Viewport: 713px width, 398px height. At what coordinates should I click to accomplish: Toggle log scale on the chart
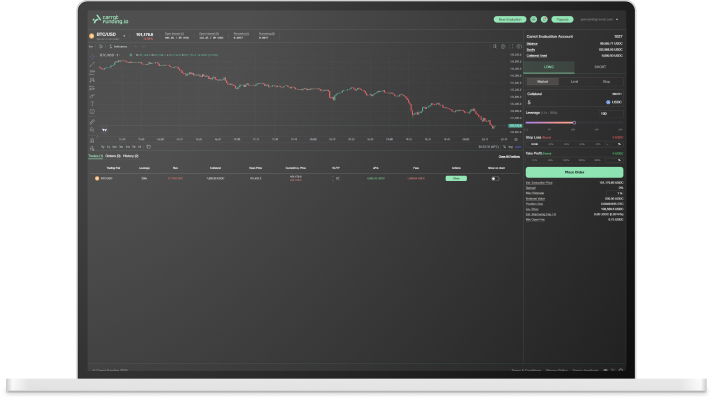511,147
